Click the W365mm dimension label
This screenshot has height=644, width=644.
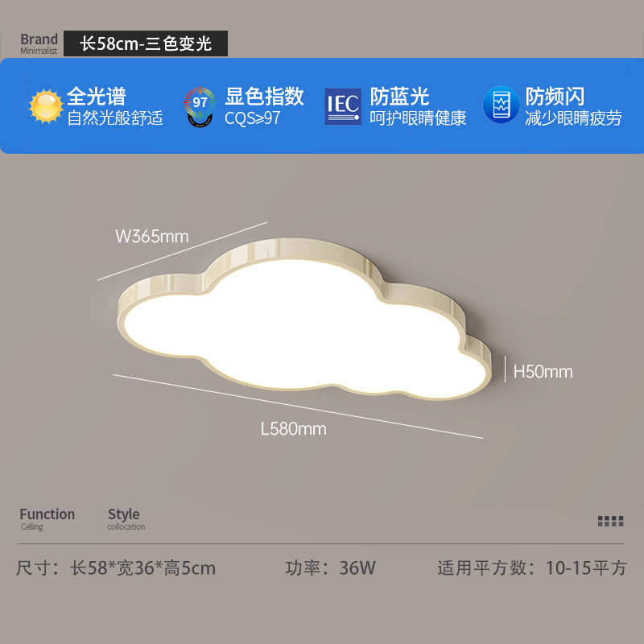tap(152, 236)
